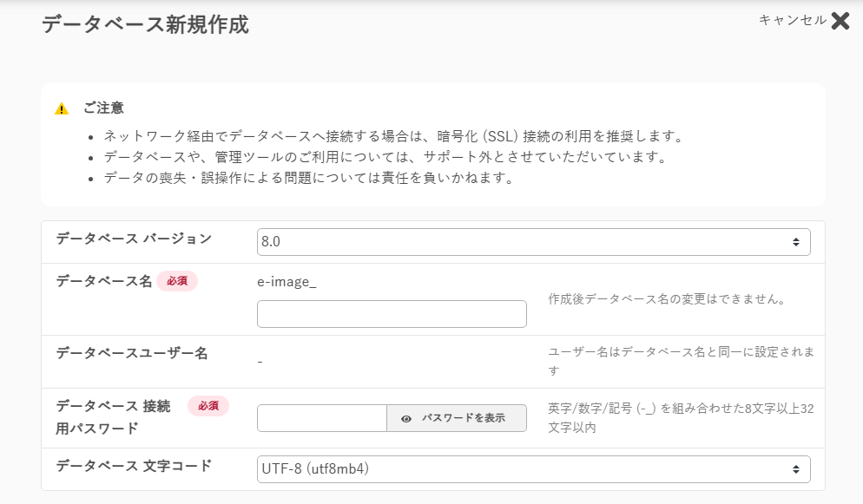The width and height of the screenshot is (863, 504).
Task: Click the データベース 文字コード label
Action: tap(134, 465)
